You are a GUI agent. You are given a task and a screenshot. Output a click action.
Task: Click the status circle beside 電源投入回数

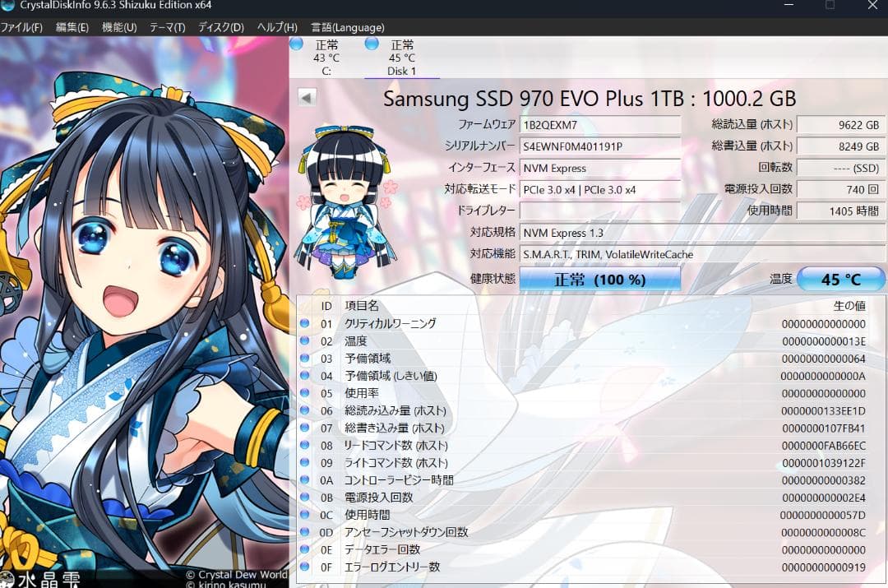pyautogui.click(x=306, y=497)
